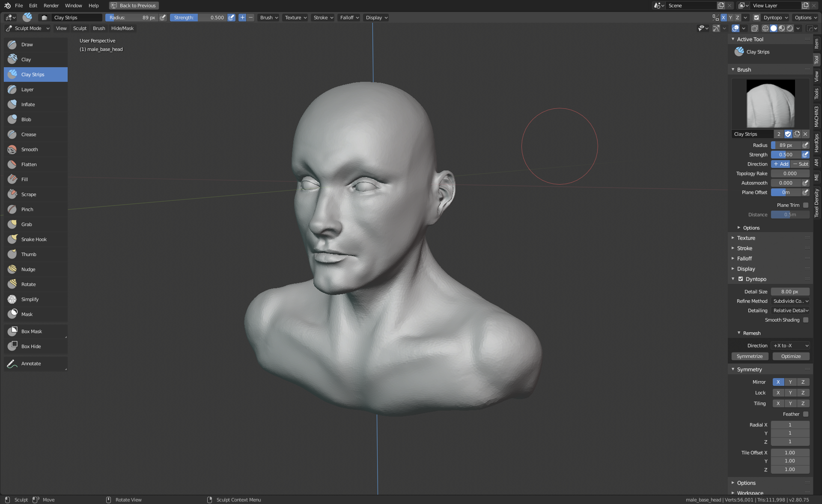Image resolution: width=822 pixels, height=504 pixels.
Task: Choose the Smooth brush icon
Action: (12, 149)
